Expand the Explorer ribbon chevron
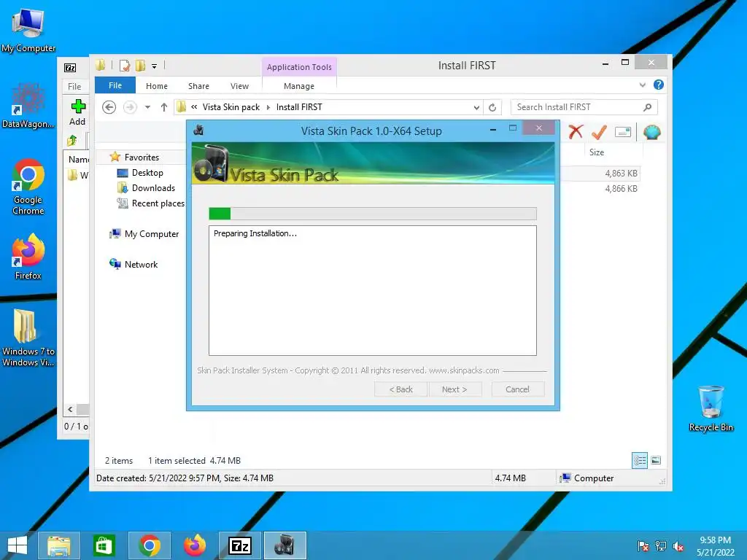747x560 pixels. point(642,85)
